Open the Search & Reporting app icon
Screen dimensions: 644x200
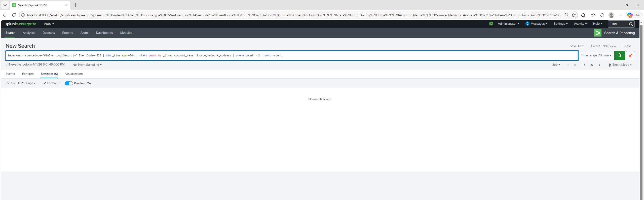598,33
